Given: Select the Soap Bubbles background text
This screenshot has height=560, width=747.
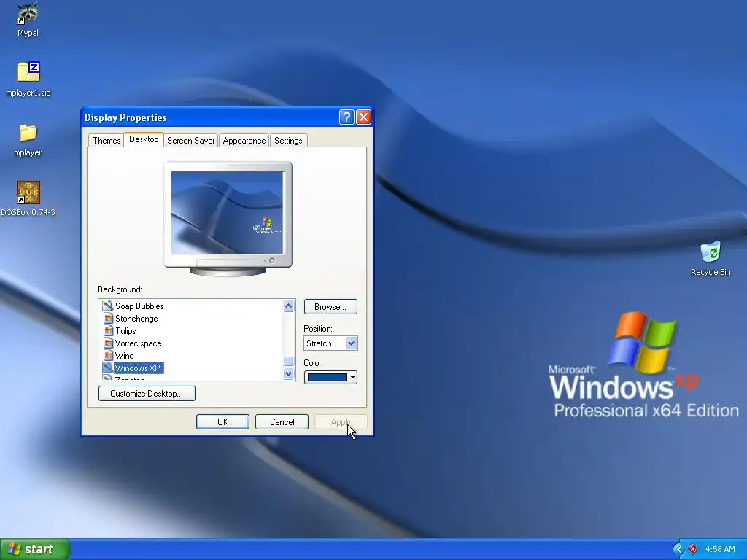Looking at the screenshot, I should [139, 306].
